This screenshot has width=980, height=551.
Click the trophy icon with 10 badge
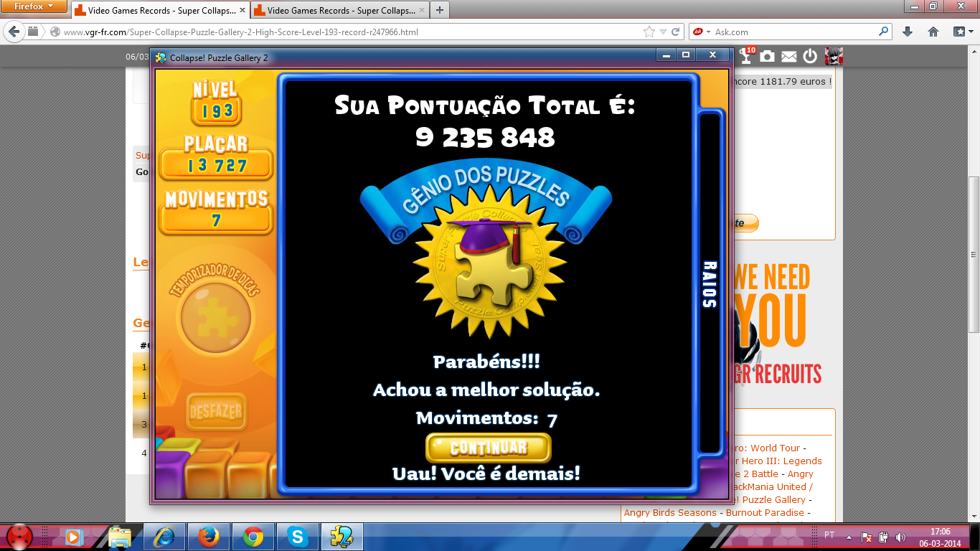tap(746, 56)
